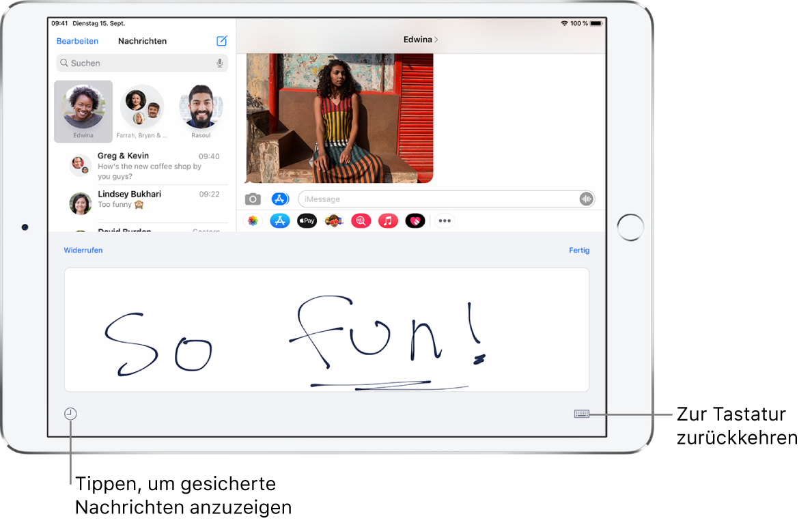Screen dimensions: 812x525
Task: Tap the Nachrichten title
Action: click(x=143, y=41)
